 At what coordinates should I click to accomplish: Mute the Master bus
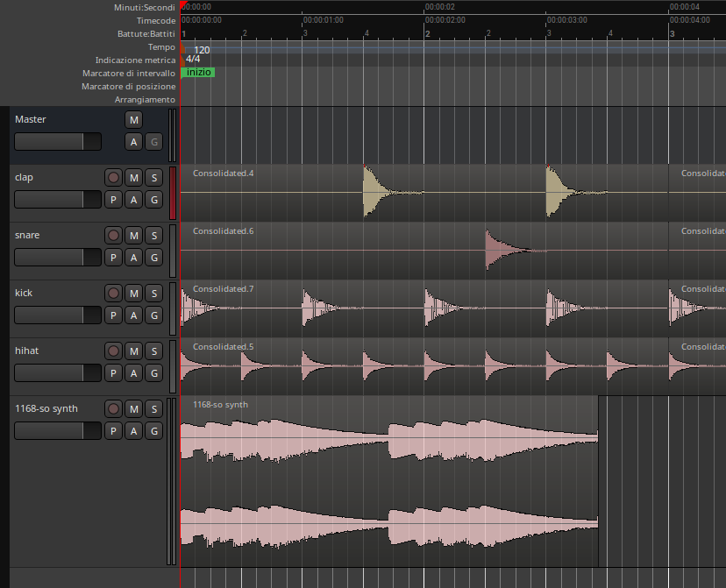(134, 120)
